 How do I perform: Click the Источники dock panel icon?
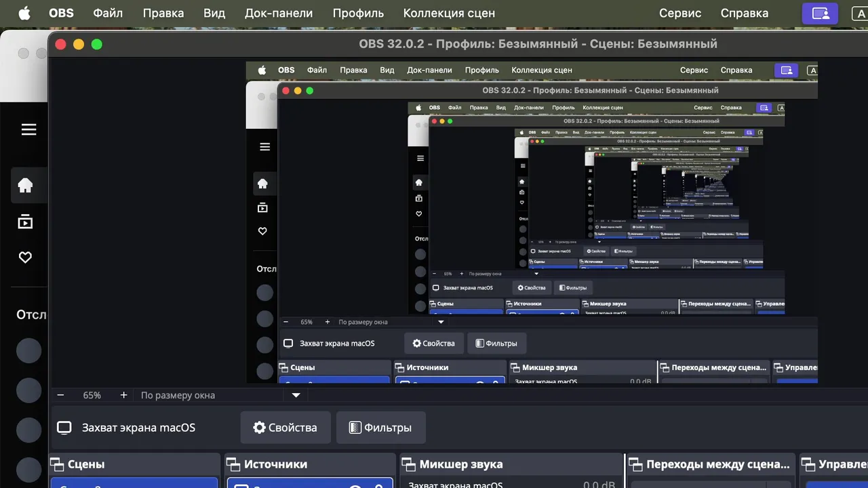coord(234,464)
